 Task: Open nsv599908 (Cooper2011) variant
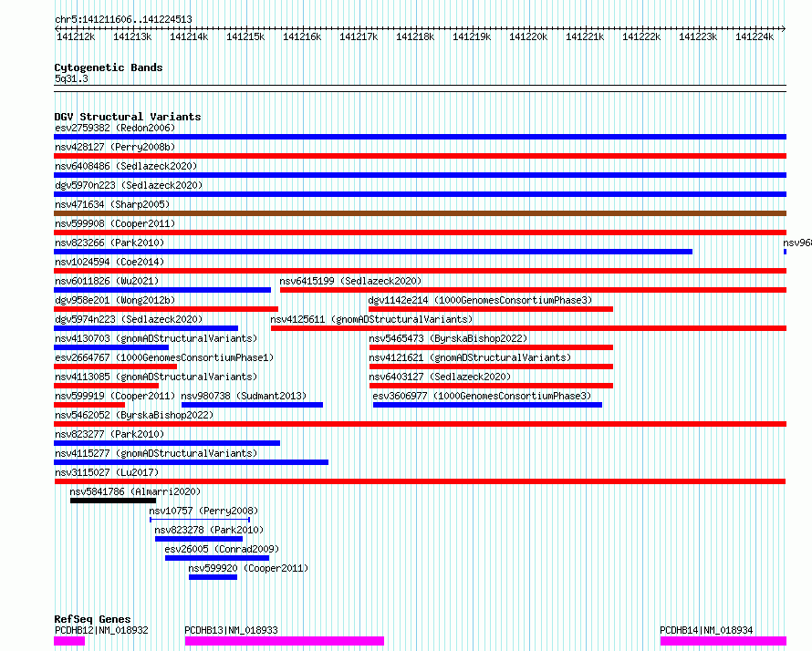click(x=115, y=223)
